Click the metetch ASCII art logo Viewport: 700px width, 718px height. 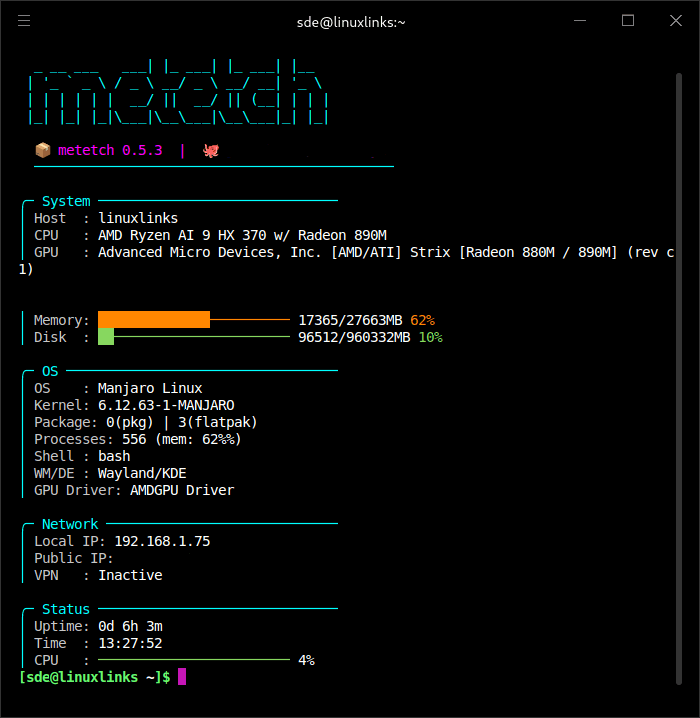[178, 94]
